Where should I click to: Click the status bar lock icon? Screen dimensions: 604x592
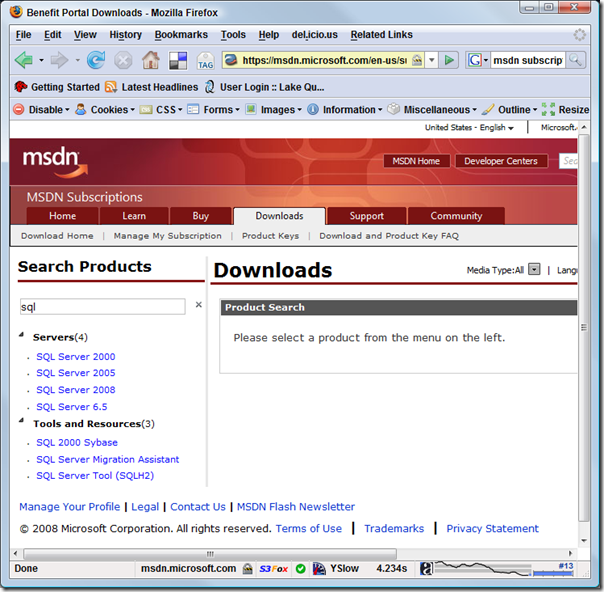point(248,569)
